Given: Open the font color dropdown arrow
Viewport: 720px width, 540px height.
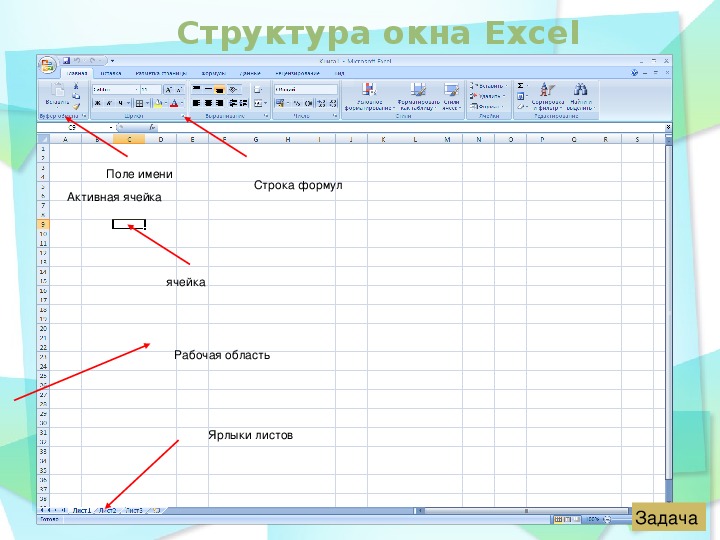Looking at the screenshot, I should click(x=182, y=103).
